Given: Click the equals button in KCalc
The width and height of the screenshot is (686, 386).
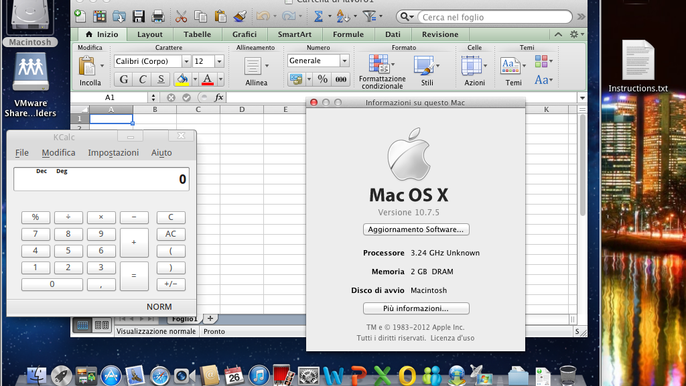Looking at the screenshot, I should [x=134, y=276].
